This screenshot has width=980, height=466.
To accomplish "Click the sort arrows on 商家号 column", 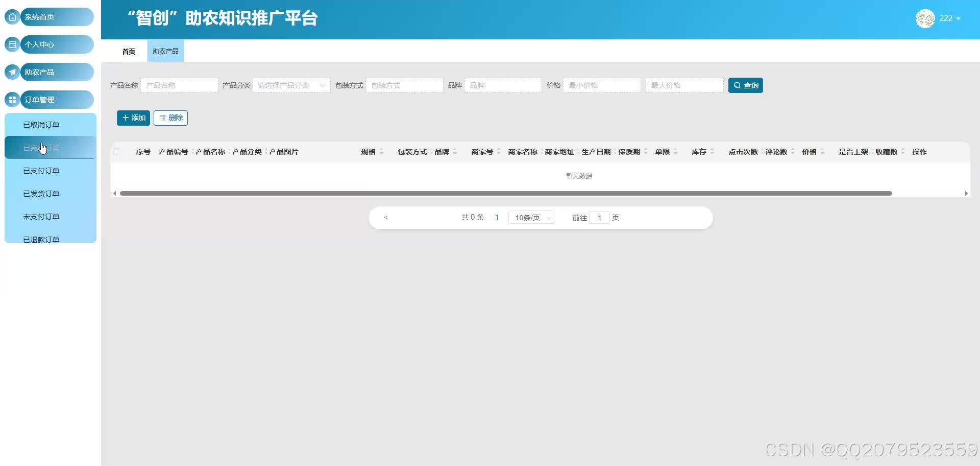I will pyautogui.click(x=499, y=152).
